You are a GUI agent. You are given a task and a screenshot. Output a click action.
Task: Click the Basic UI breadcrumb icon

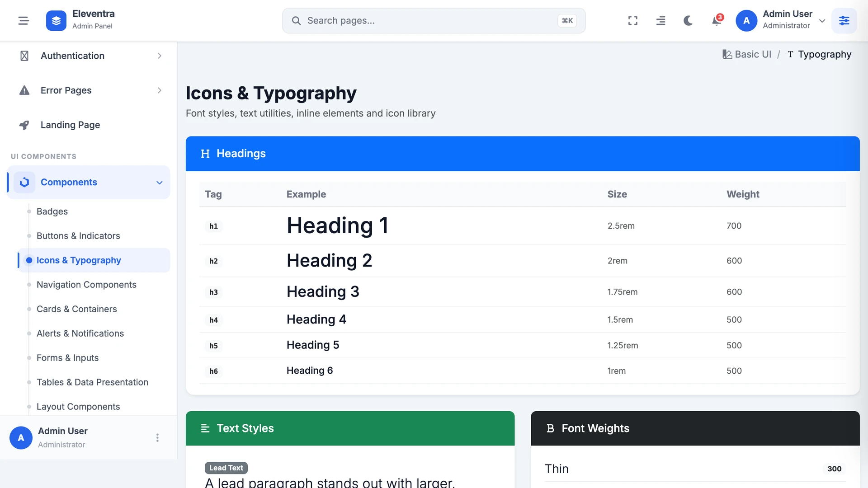tap(727, 54)
